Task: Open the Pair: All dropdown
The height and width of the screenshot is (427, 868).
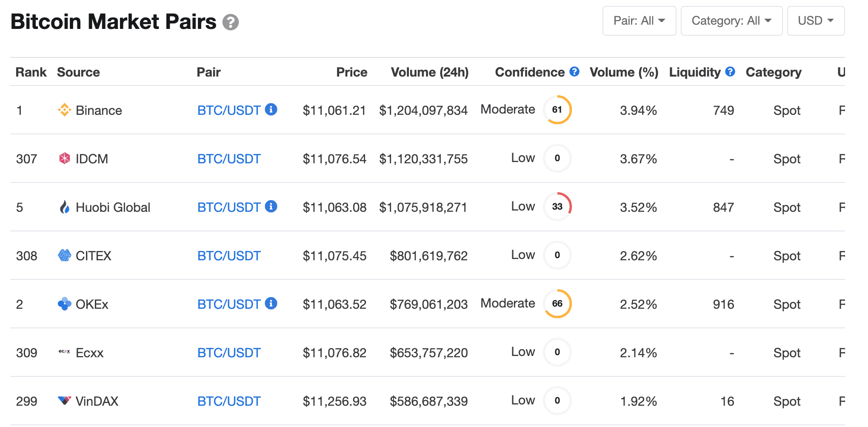Action: [639, 21]
